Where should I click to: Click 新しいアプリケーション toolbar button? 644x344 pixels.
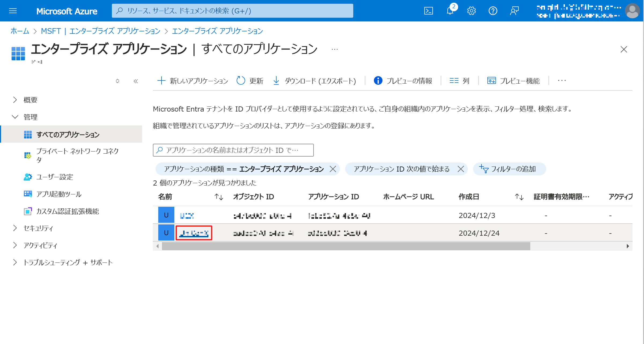point(193,81)
